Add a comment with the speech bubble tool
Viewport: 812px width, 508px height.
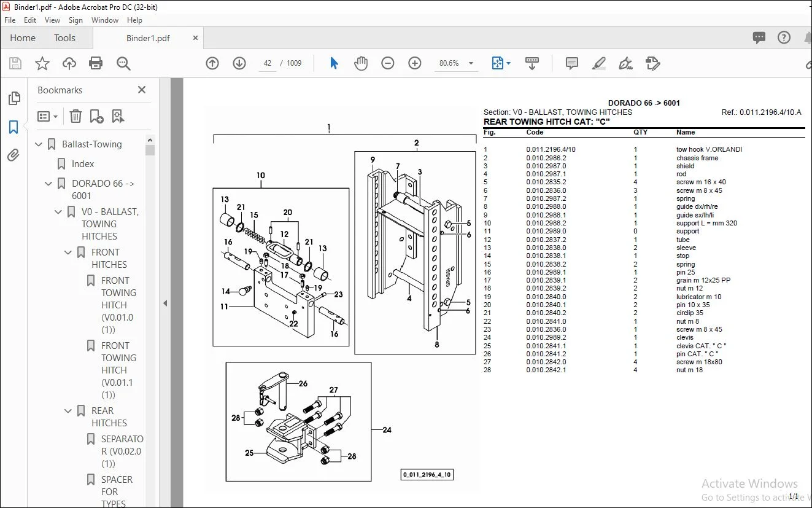(x=572, y=63)
